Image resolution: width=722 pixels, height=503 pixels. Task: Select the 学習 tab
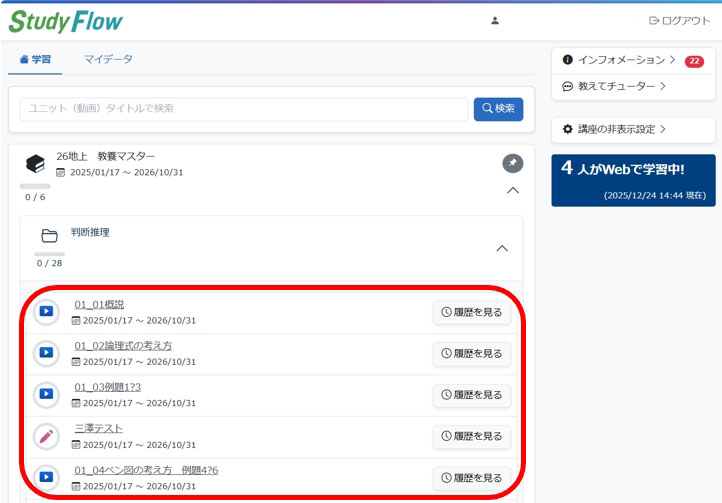point(35,59)
